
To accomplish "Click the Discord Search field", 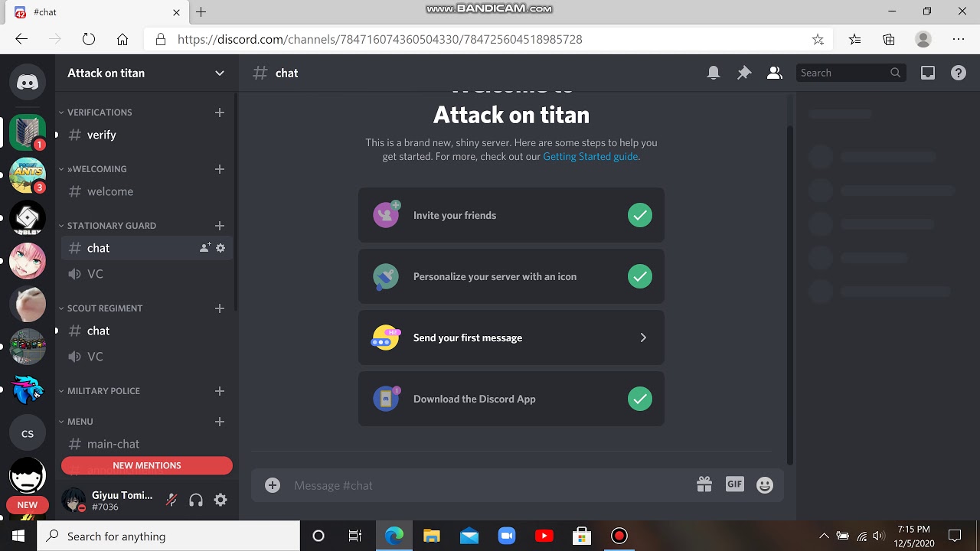I will [851, 73].
